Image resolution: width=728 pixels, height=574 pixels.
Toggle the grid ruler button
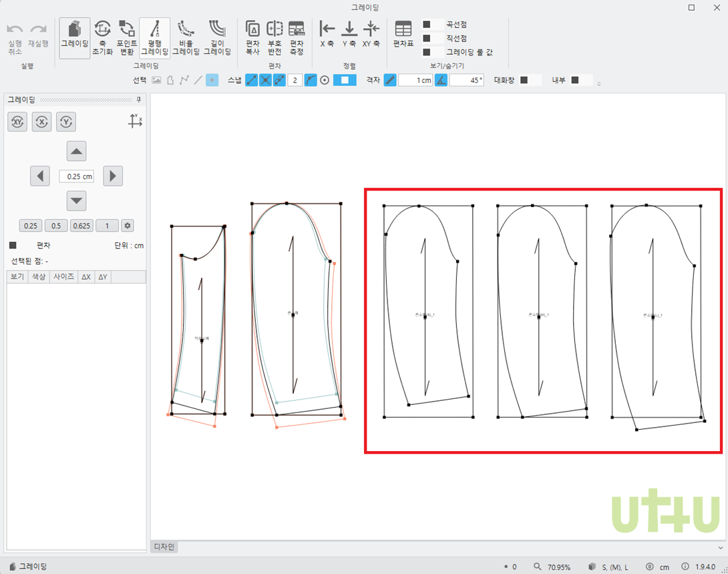[x=390, y=80]
